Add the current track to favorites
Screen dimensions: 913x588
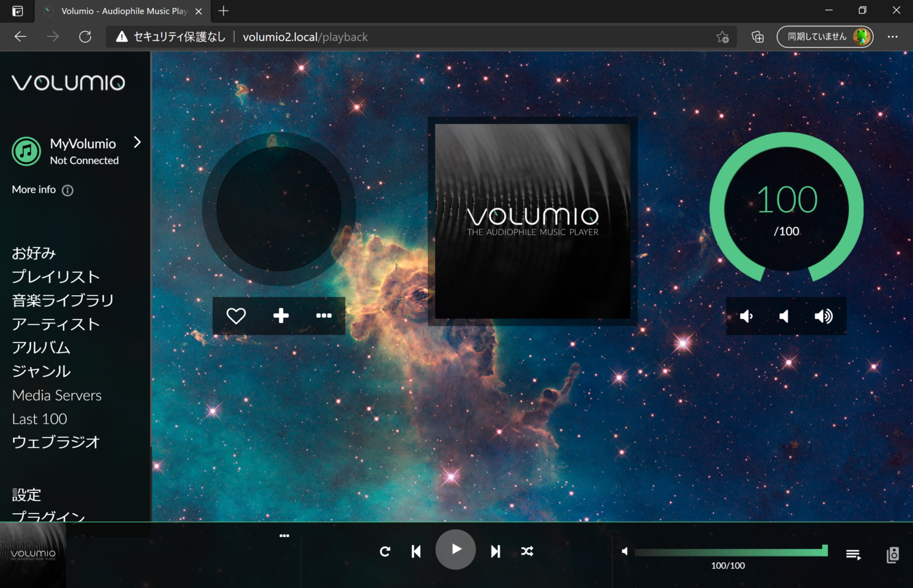pyautogui.click(x=235, y=315)
